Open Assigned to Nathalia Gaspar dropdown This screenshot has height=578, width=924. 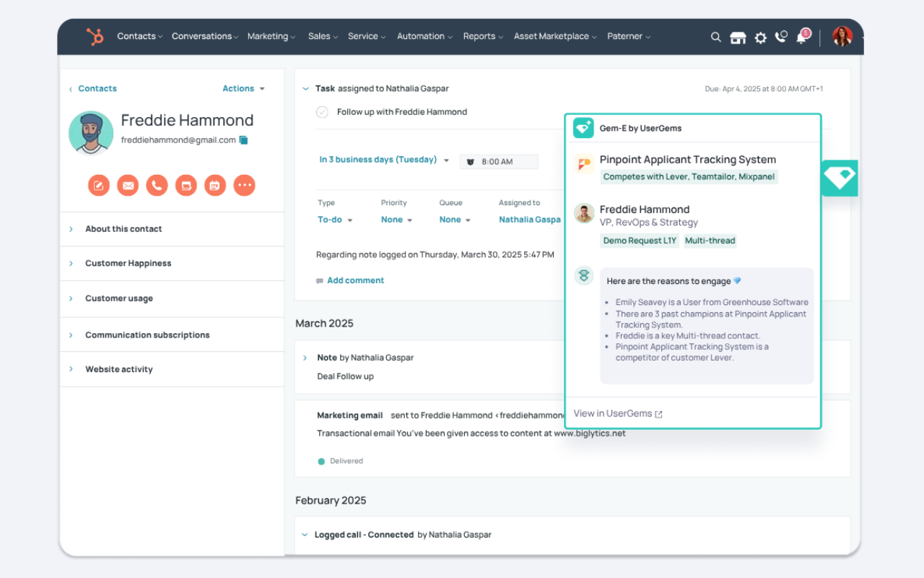(530, 220)
